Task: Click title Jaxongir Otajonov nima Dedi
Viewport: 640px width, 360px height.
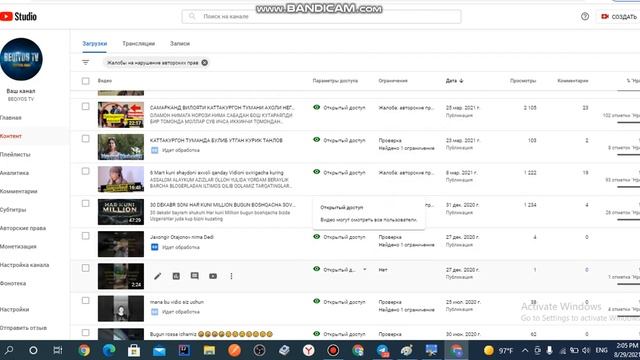Action: point(182,237)
